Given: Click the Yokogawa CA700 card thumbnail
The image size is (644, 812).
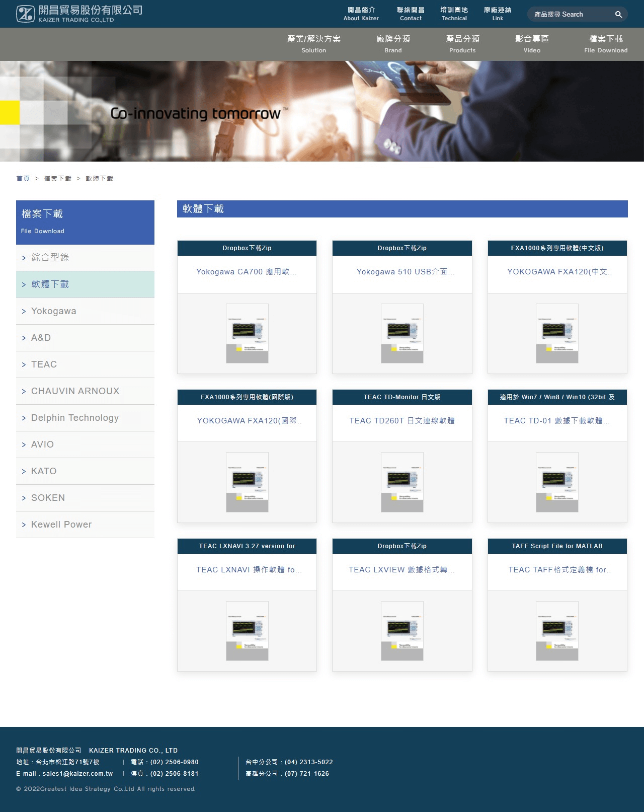Looking at the screenshot, I should point(247,333).
